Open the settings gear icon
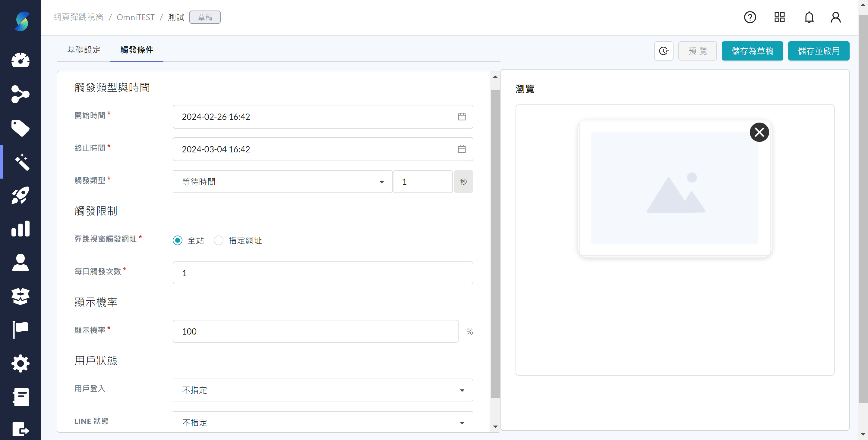 coord(21,364)
